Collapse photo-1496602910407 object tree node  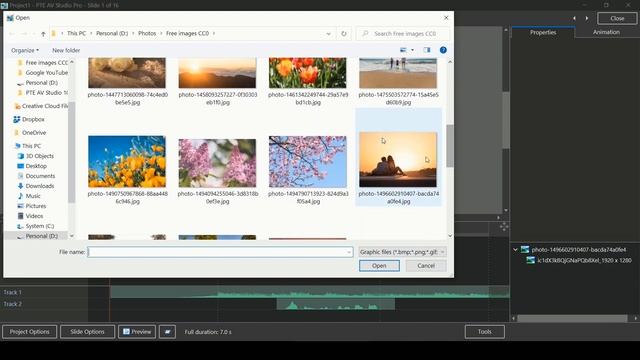515,249
